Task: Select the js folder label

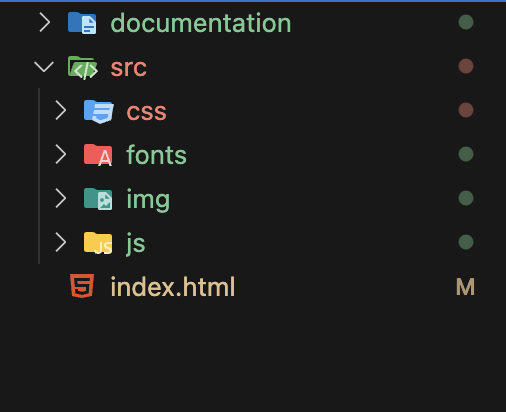Action: coord(136,244)
